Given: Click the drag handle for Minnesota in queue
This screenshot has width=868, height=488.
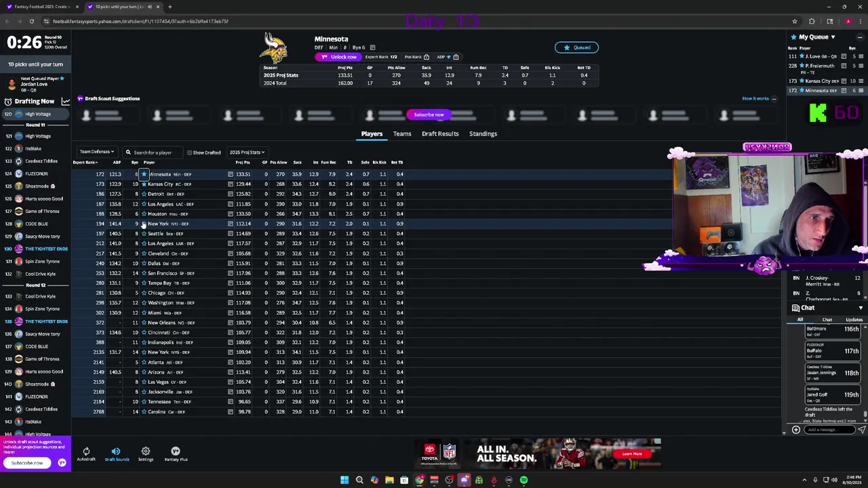Looking at the screenshot, I should (861, 90).
